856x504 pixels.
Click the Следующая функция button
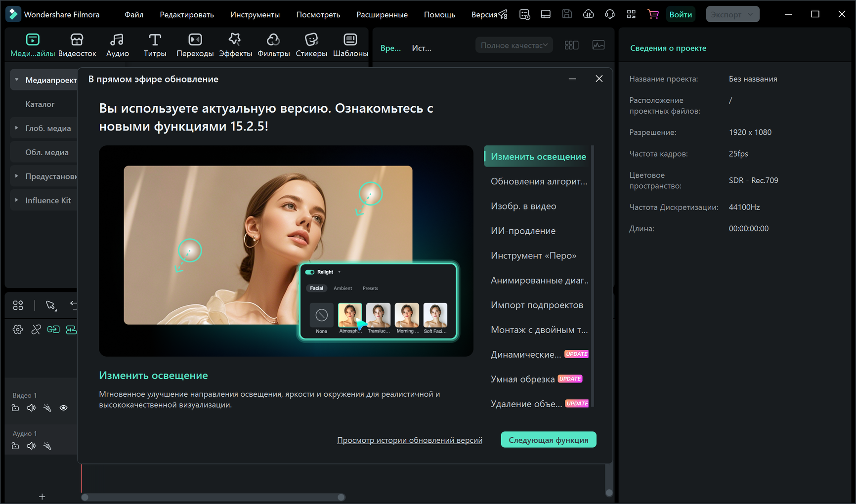pos(548,440)
